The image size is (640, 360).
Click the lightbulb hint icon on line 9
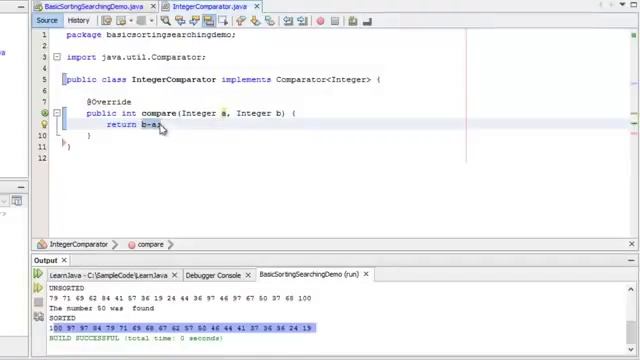[44, 124]
